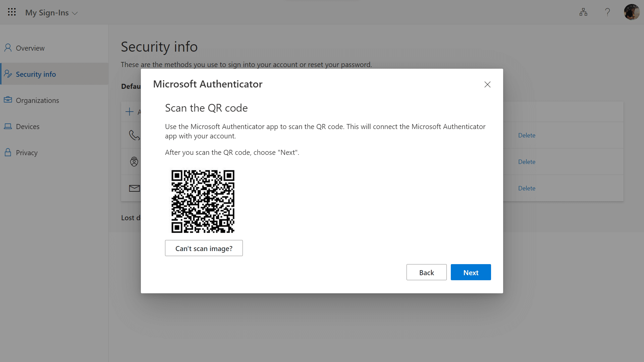Click the app grid/waffle menu icon

click(x=12, y=12)
